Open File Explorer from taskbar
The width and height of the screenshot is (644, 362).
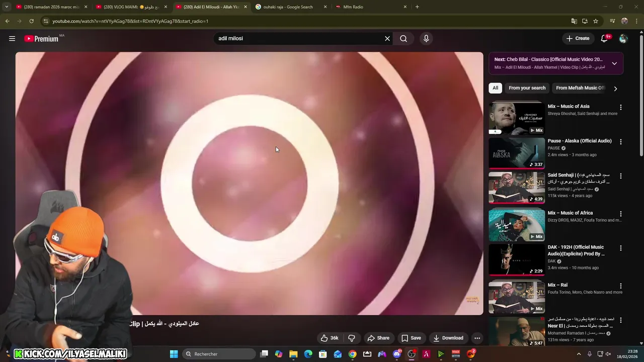(x=293, y=354)
